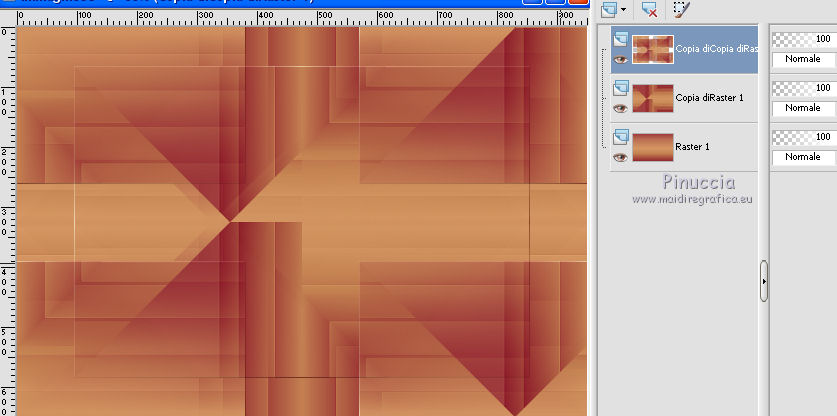Image resolution: width=837 pixels, height=416 pixels.
Task: Click the New Layer icon in layers palette
Action: (609, 9)
